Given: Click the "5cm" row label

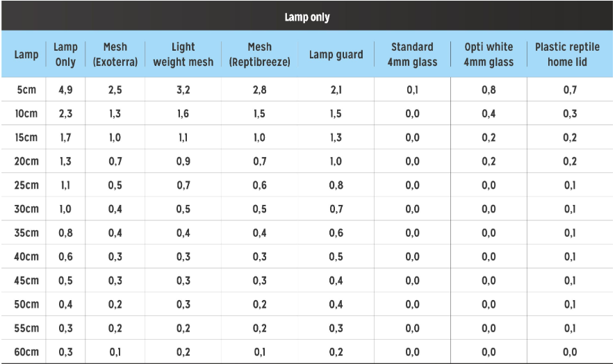Looking at the screenshot, I should click(x=26, y=90).
